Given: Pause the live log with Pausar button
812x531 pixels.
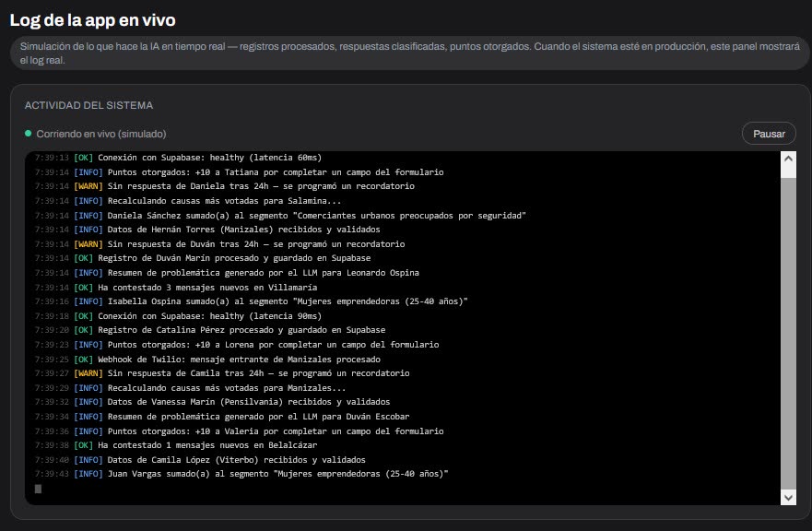Looking at the screenshot, I should click(769, 134).
